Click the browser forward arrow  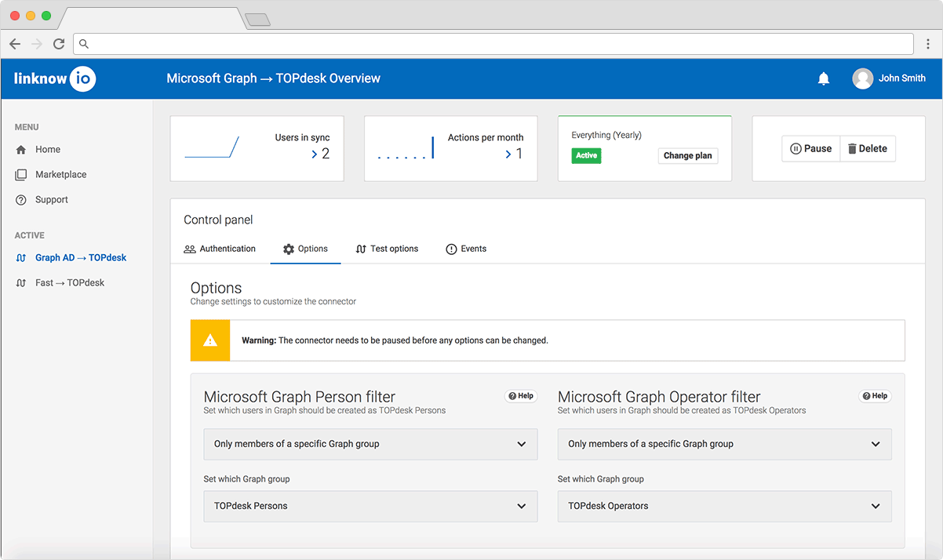[x=37, y=44]
